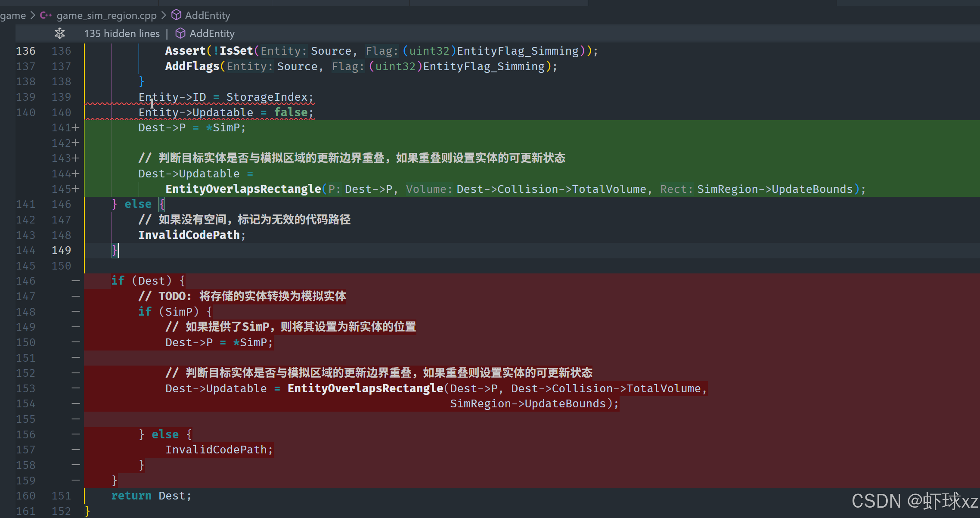Expand the chevron after the game breadcrumb

pos(33,16)
